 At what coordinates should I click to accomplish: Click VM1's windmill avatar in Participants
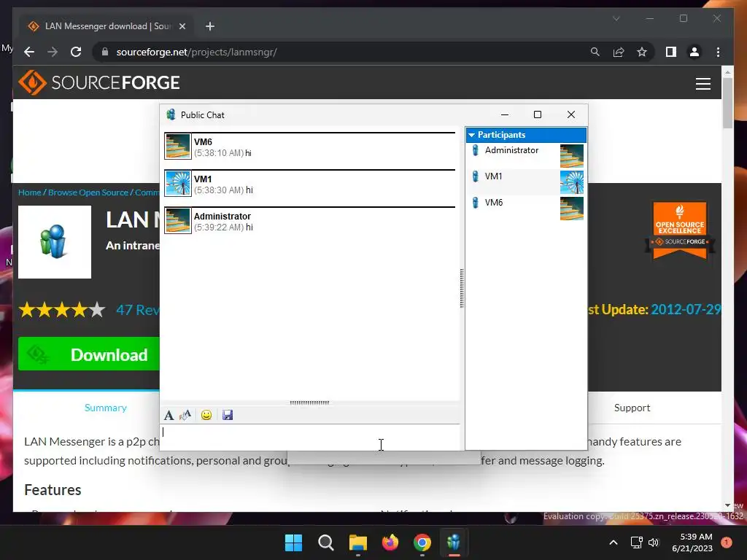click(572, 182)
